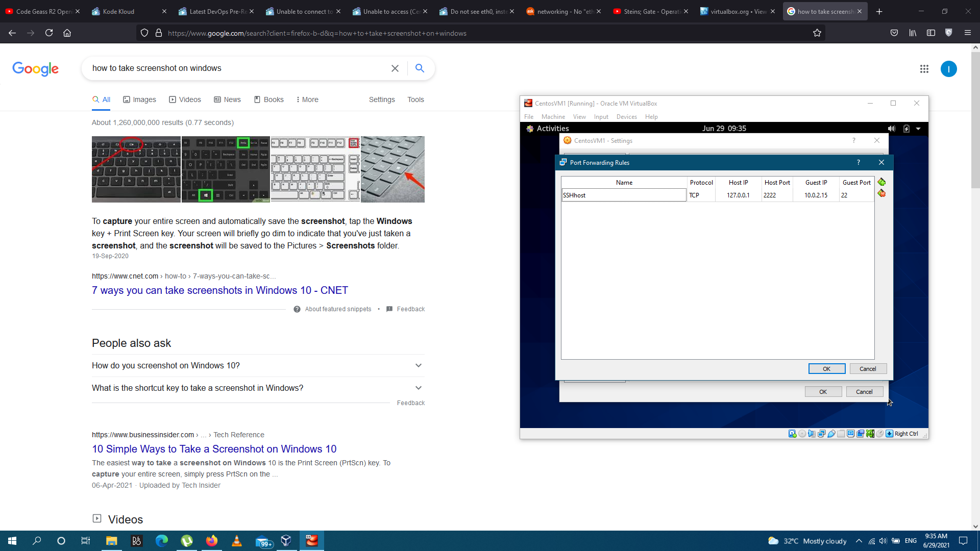The image size is (980, 551).
Task: Switch to Videos search tab
Action: point(185,99)
